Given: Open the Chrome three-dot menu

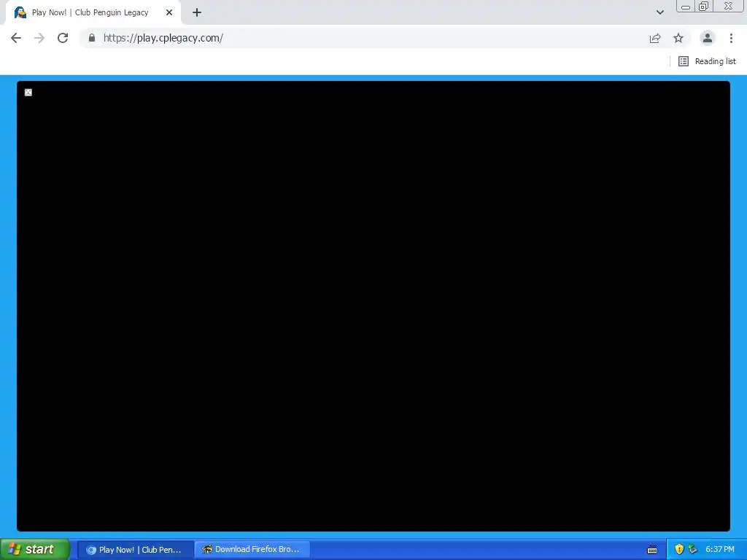Looking at the screenshot, I should pyautogui.click(x=731, y=38).
